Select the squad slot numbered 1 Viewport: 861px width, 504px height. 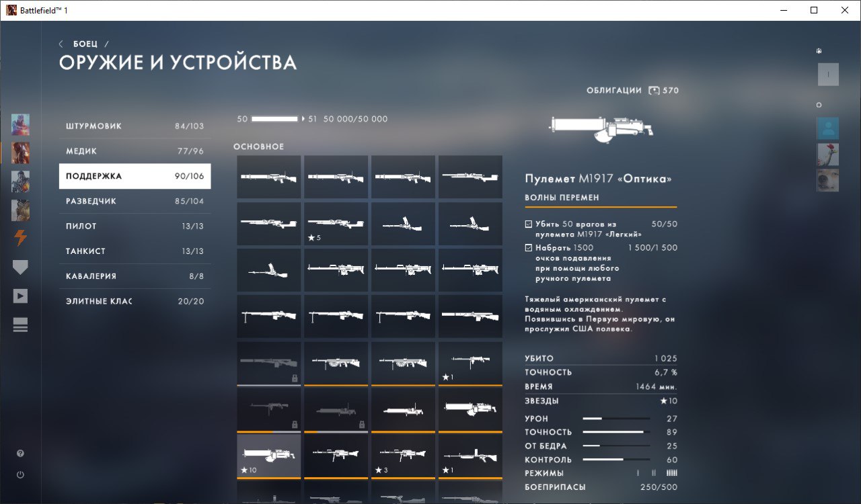click(x=828, y=74)
